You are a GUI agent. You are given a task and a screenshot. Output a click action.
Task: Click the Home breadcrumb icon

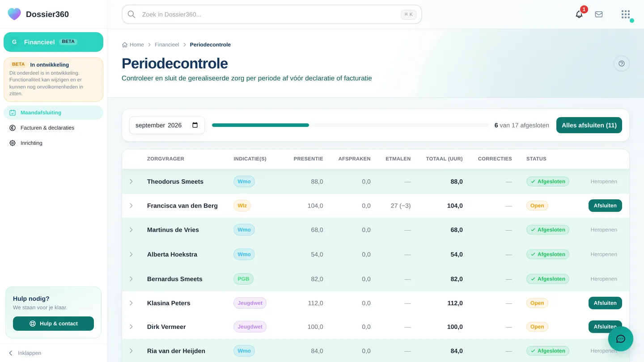(x=125, y=45)
